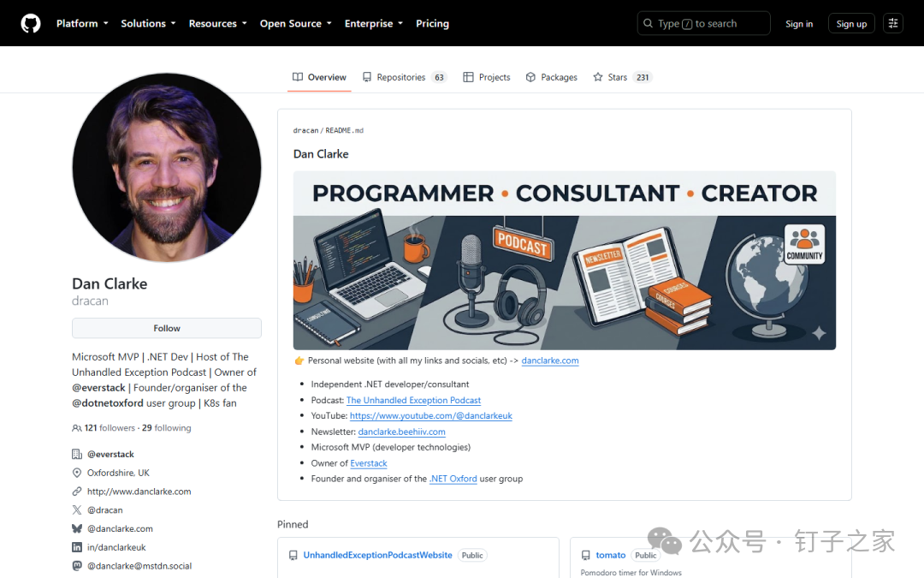Open @everstack mention in the bio

click(98, 388)
